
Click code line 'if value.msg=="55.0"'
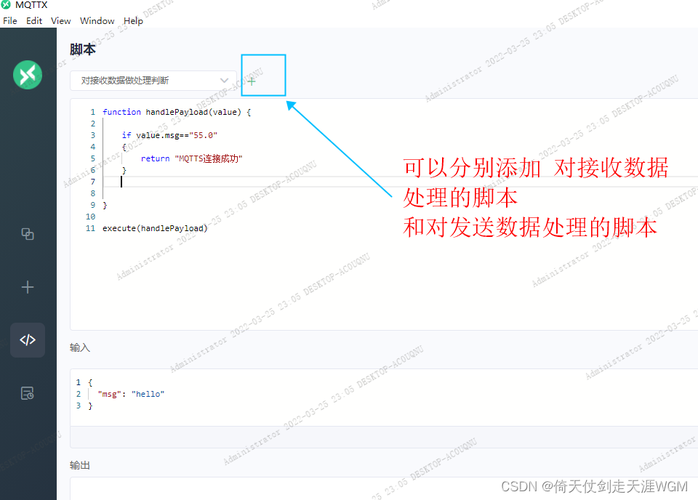click(170, 135)
